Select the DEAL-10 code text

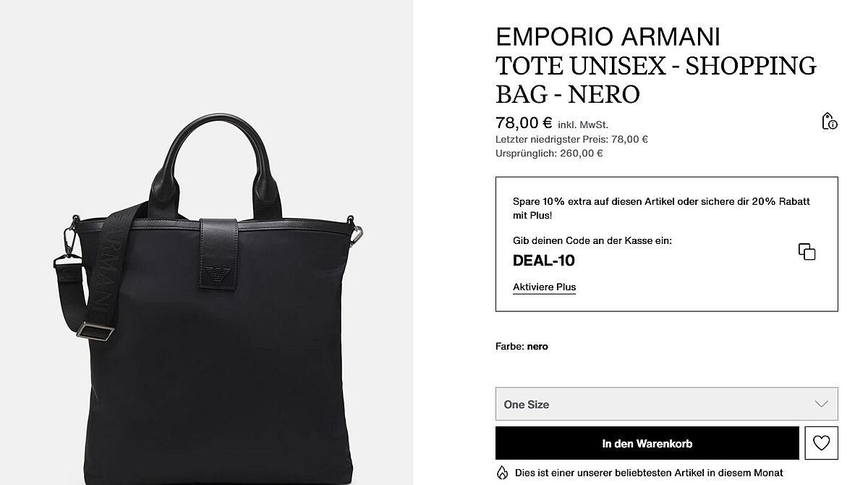pos(544,261)
